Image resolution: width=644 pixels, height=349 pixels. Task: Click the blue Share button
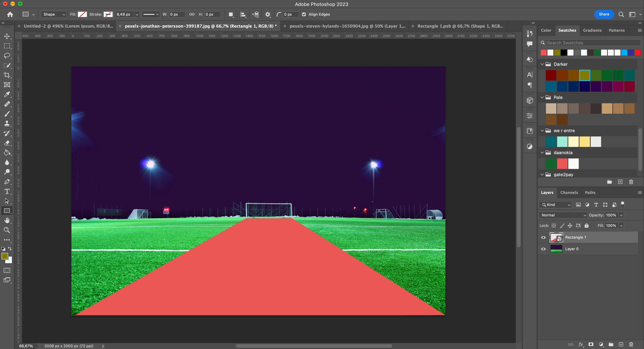(x=604, y=14)
